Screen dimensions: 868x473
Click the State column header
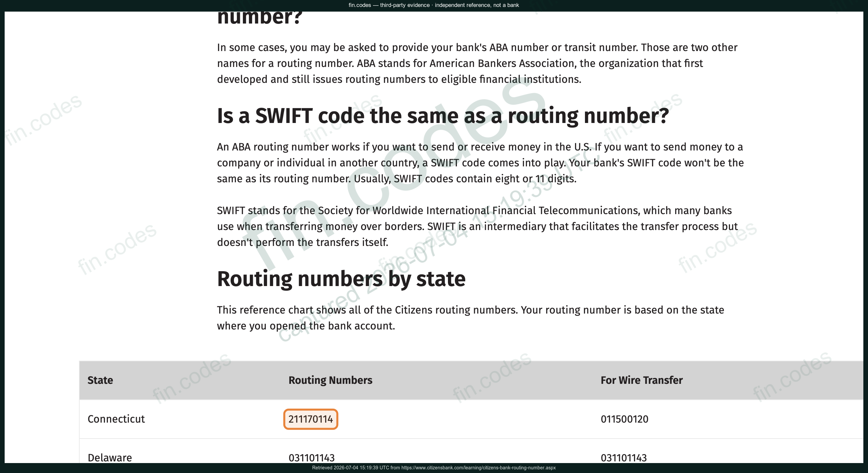100,380
